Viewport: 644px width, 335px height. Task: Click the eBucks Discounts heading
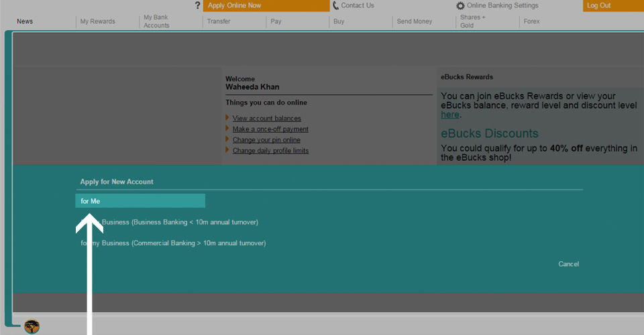coord(489,133)
